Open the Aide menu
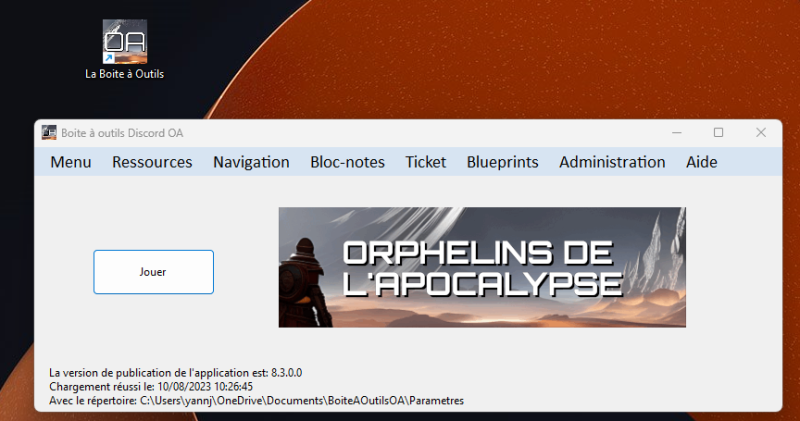This screenshot has height=421, width=800. pyautogui.click(x=702, y=162)
